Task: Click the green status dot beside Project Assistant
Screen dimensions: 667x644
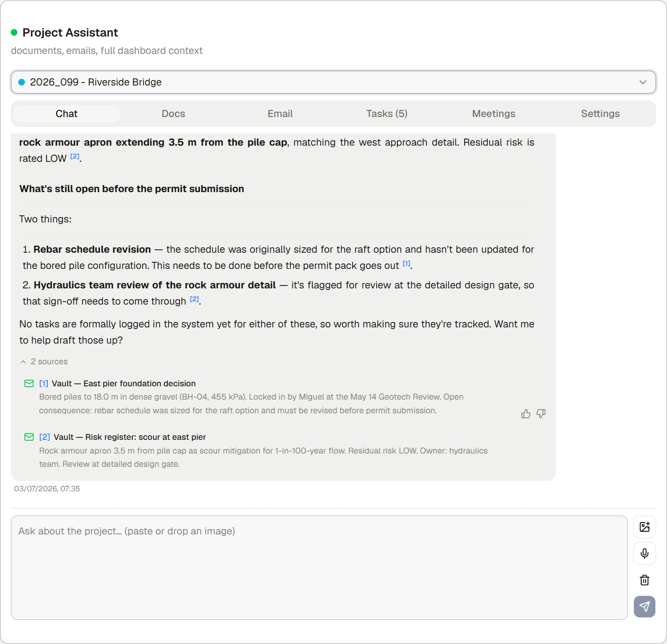Action: click(x=14, y=32)
